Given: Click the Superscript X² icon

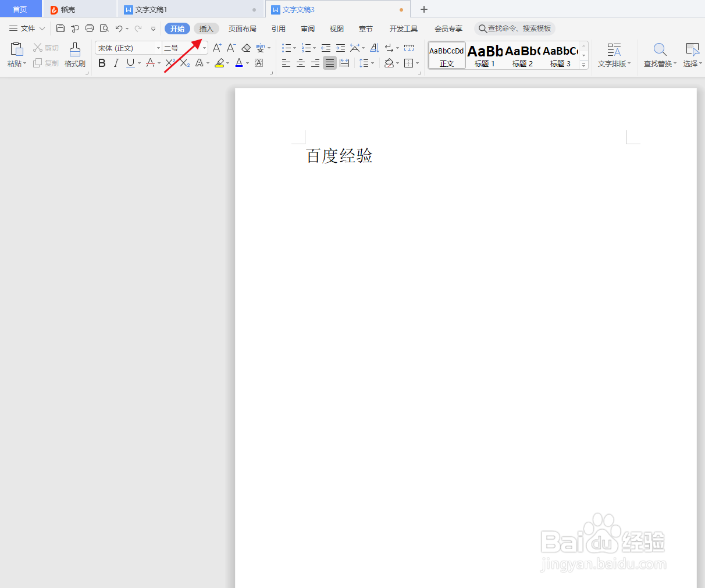Looking at the screenshot, I should [170, 63].
